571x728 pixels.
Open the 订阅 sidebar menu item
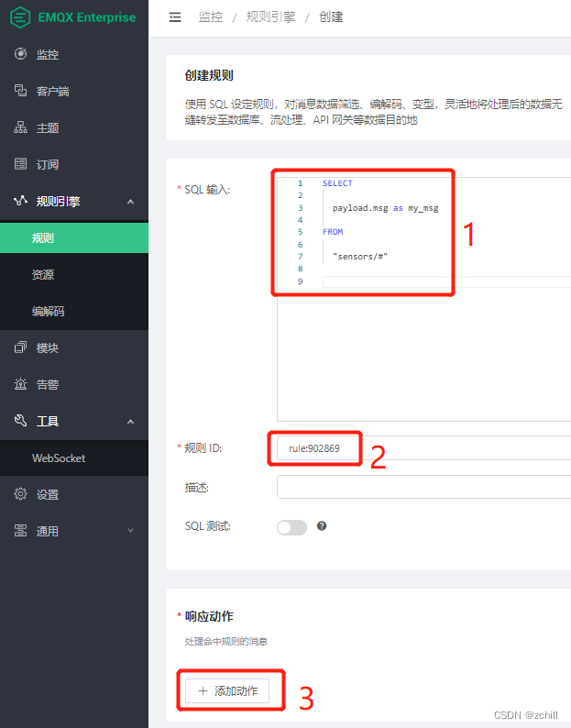(x=74, y=164)
